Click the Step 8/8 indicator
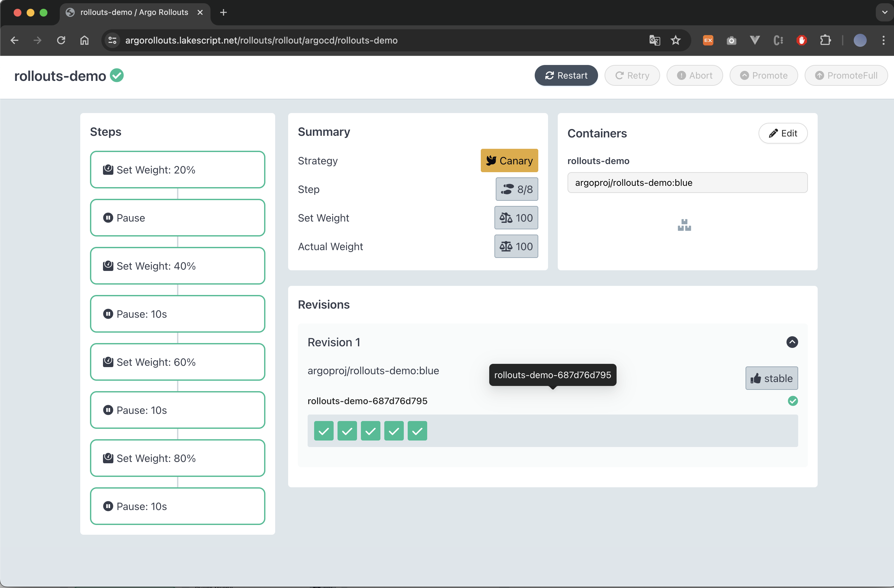Viewport: 894px width, 588px height. [x=517, y=189]
